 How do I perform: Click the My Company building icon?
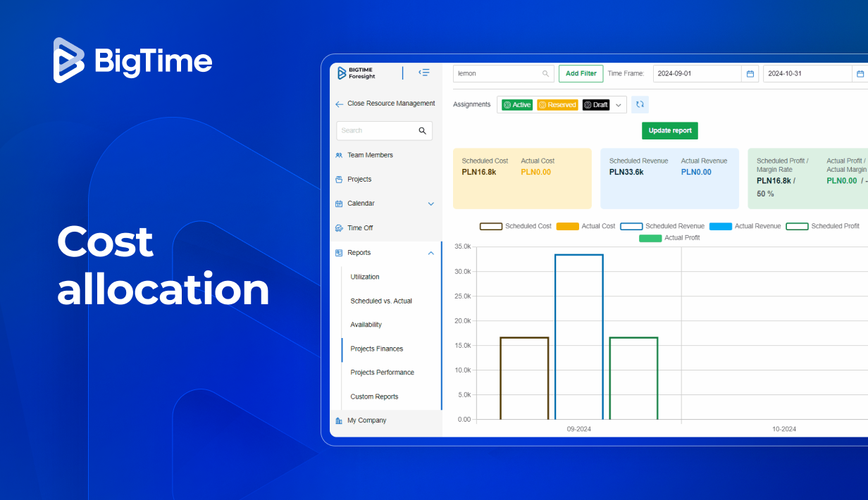click(339, 420)
